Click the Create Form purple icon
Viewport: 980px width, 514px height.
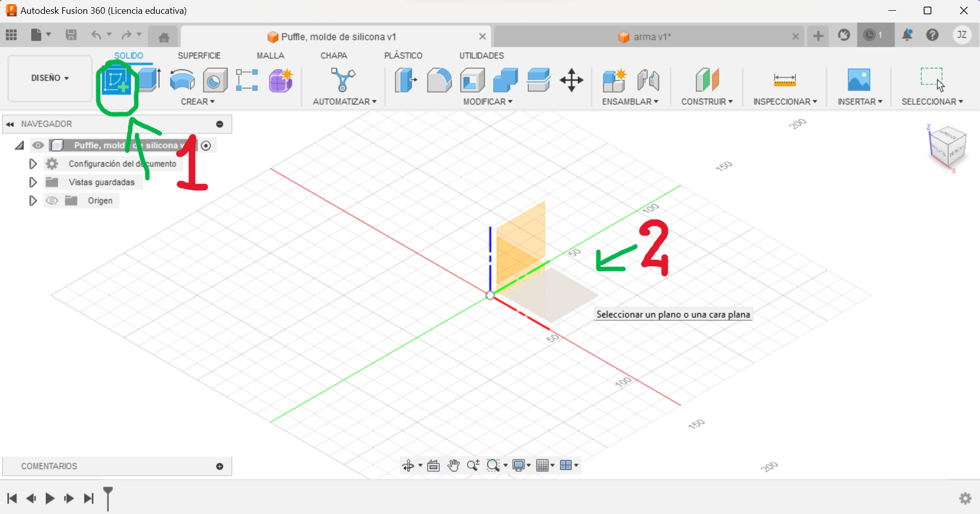click(x=281, y=80)
